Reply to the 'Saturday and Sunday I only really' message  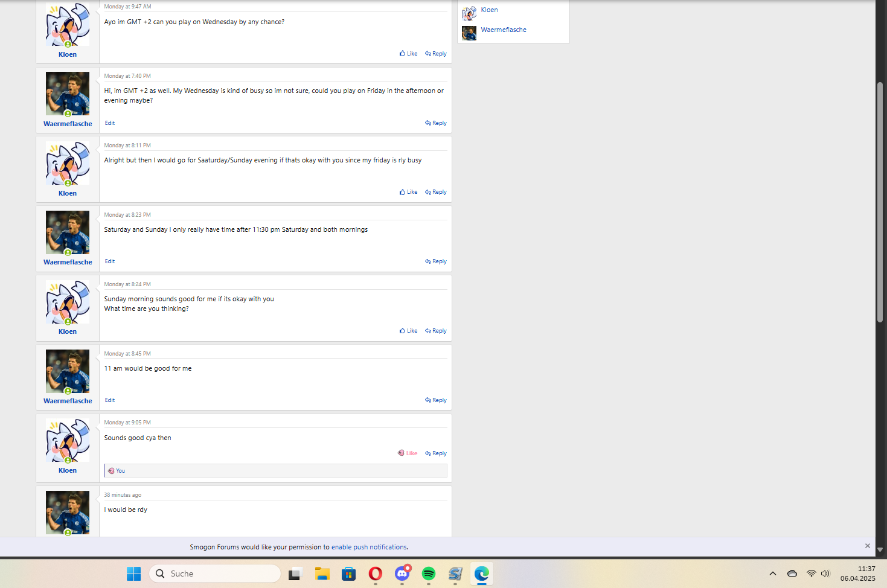click(436, 261)
